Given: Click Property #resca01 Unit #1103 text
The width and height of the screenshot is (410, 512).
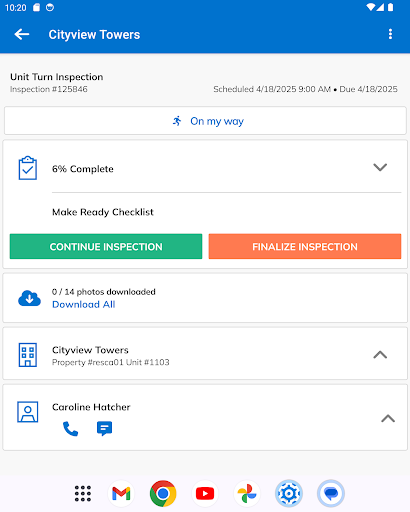Looking at the screenshot, I should point(111,362).
